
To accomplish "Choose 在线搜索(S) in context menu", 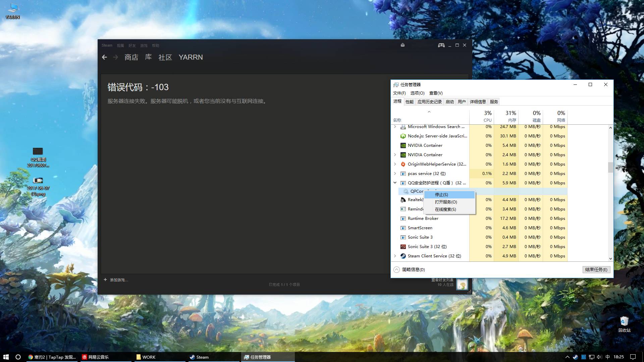I will click(x=449, y=209).
